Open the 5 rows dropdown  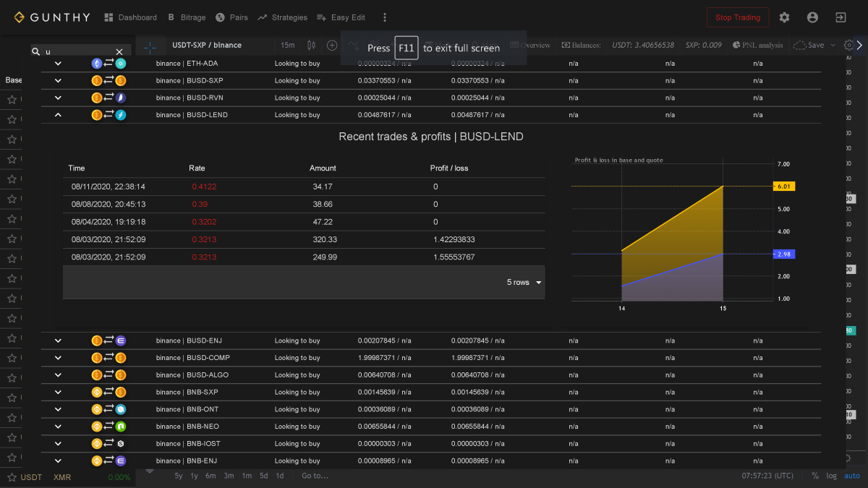518,282
